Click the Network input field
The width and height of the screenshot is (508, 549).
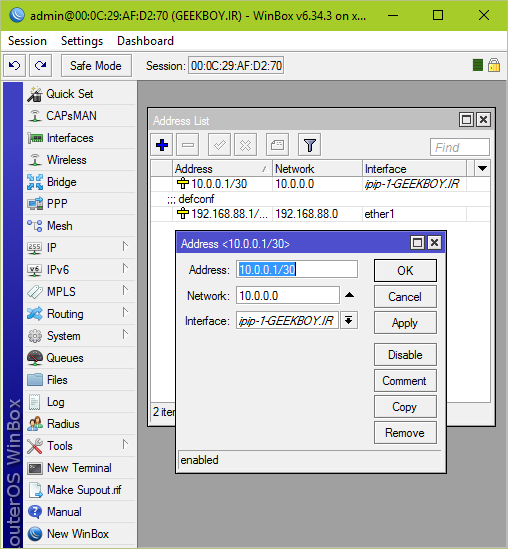(x=288, y=296)
